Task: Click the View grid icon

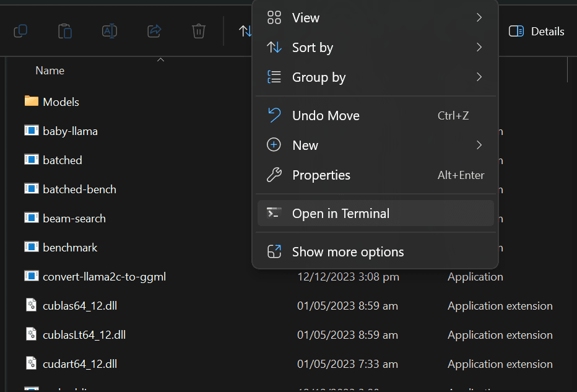Action: 274,17
